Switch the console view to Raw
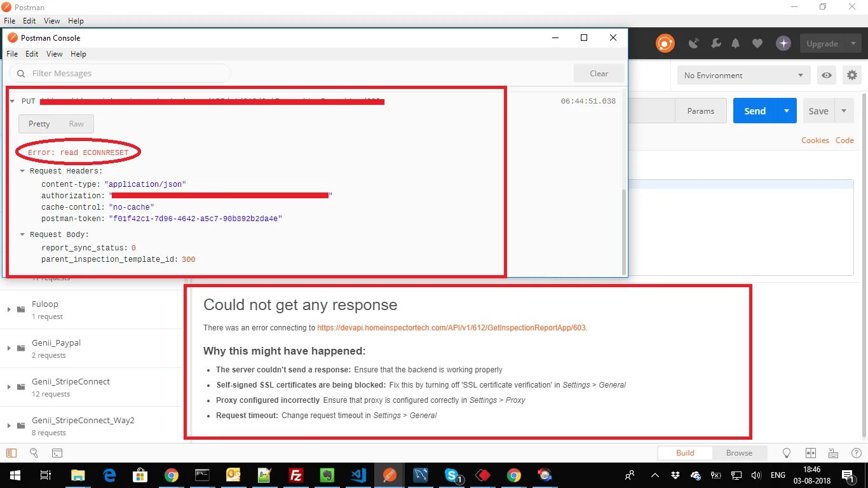 76,124
